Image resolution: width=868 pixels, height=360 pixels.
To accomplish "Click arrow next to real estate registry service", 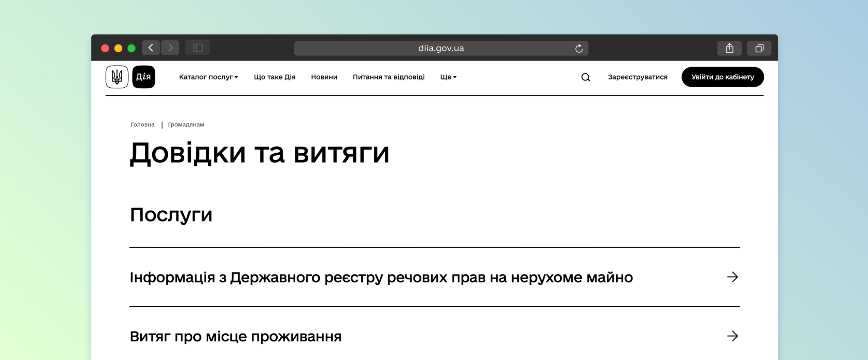I will coord(732,277).
